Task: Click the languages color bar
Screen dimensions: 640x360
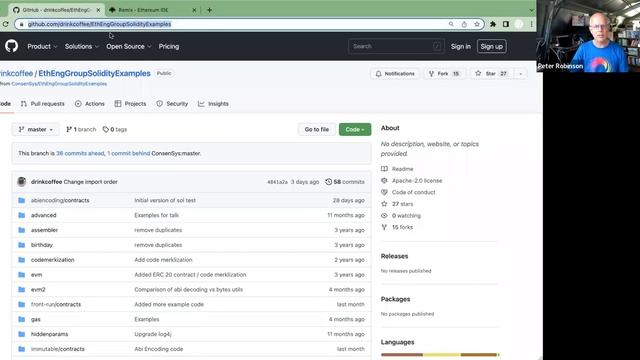Action: point(440,355)
